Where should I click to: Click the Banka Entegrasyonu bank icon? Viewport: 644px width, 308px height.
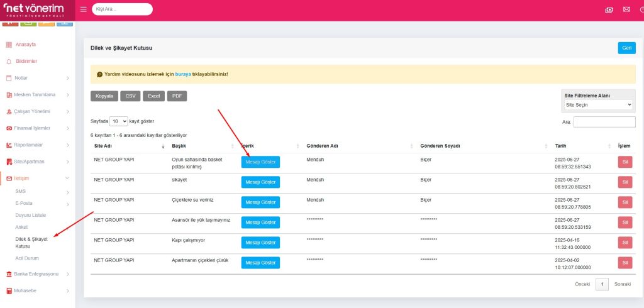tap(9, 274)
